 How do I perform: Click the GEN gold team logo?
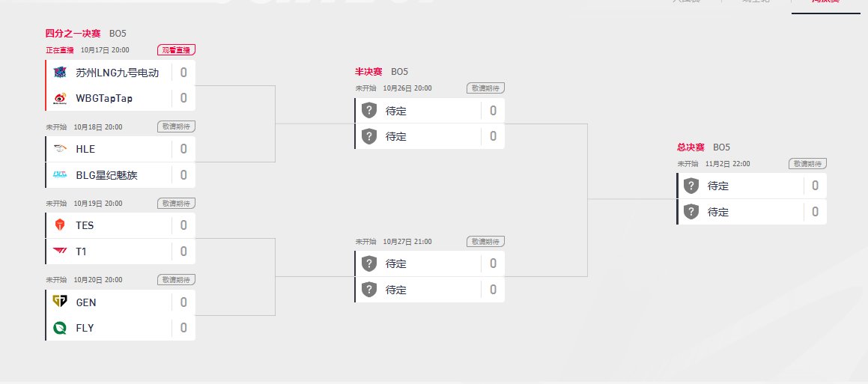pos(60,302)
